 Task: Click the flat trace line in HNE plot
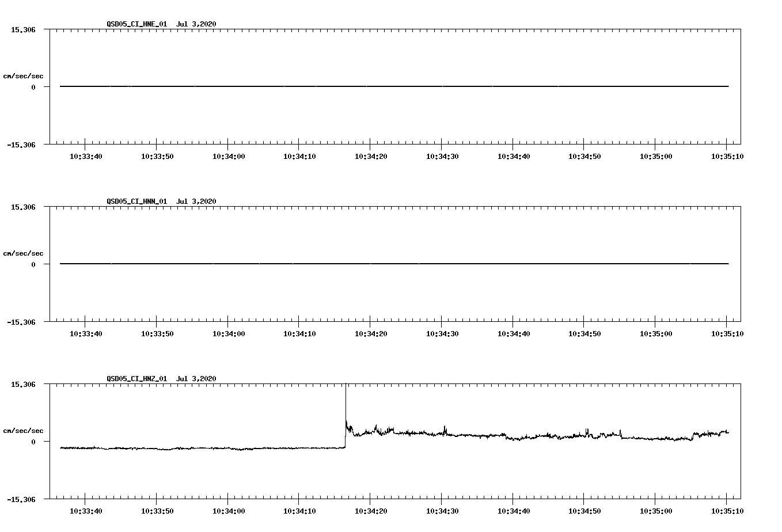pos(394,86)
